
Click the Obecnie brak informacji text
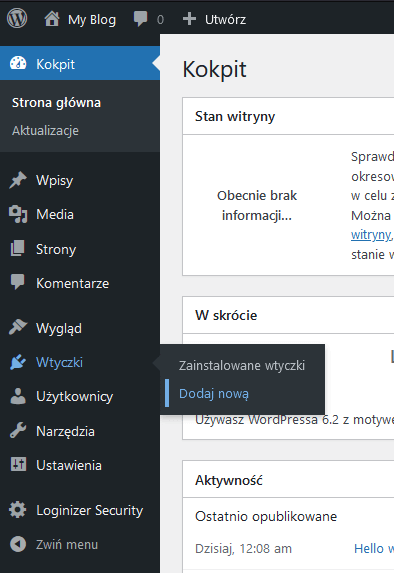pyautogui.click(x=257, y=205)
